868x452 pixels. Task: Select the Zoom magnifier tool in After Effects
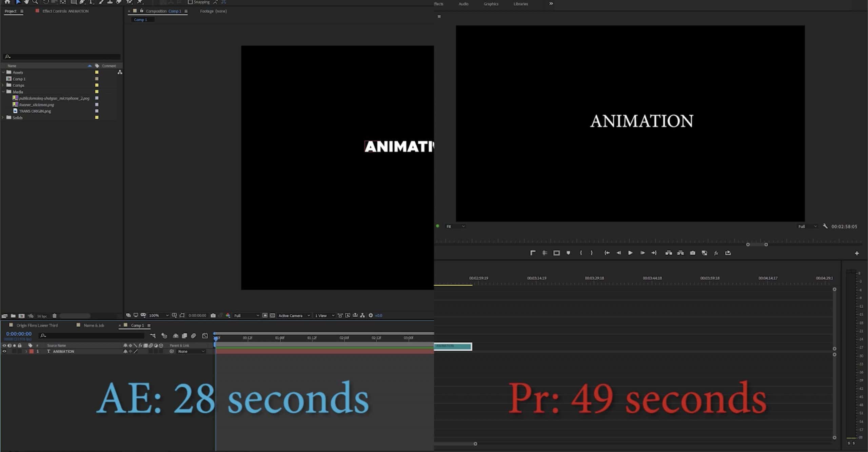coord(35,2)
